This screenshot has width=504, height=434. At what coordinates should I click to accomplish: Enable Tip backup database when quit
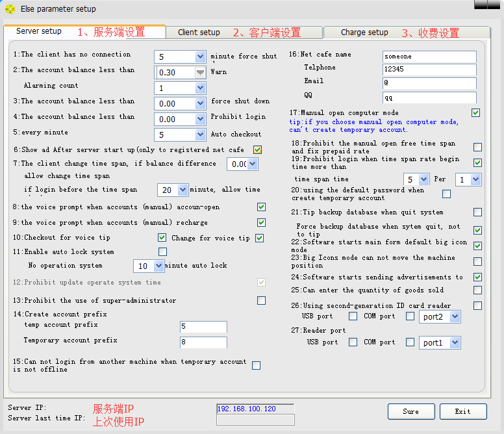click(477, 212)
